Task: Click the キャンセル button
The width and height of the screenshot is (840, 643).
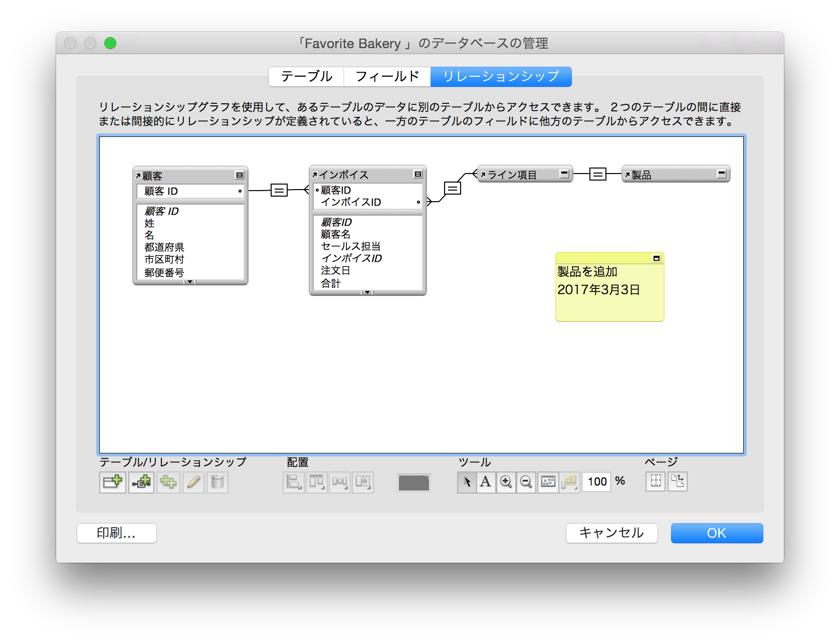Action: [612, 533]
